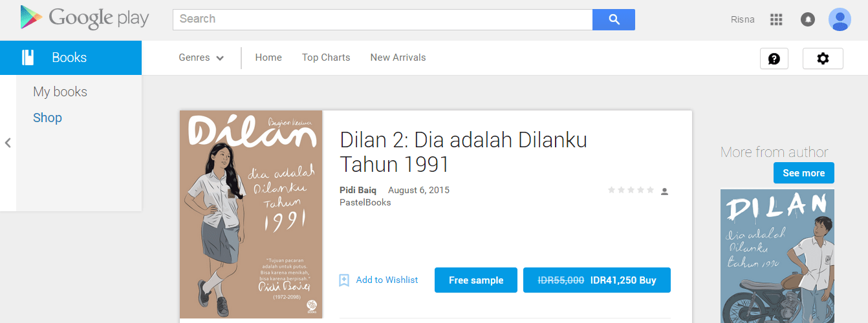The width and height of the screenshot is (868, 323).
Task: Click the Books icon in sidebar header
Action: 28,57
